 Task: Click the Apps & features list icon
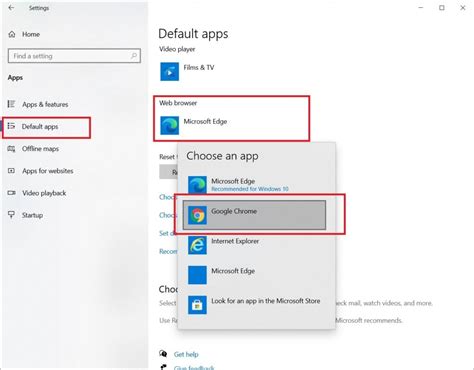[11, 104]
